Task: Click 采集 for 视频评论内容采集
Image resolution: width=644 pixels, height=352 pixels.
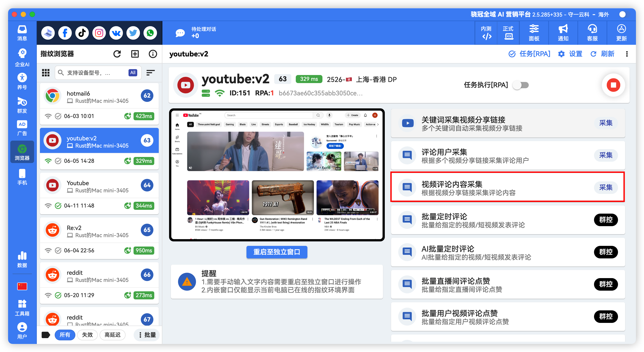Action: (606, 187)
